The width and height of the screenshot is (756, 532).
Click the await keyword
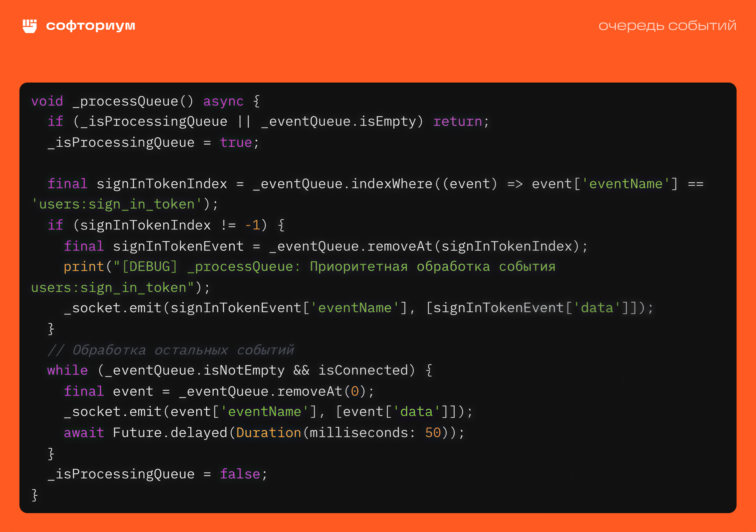click(84, 433)
